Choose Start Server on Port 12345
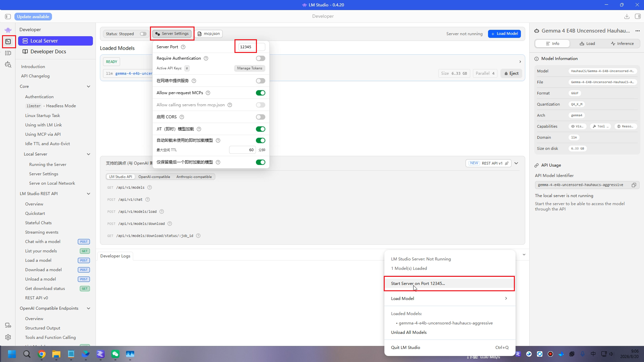 pos(449,284)
